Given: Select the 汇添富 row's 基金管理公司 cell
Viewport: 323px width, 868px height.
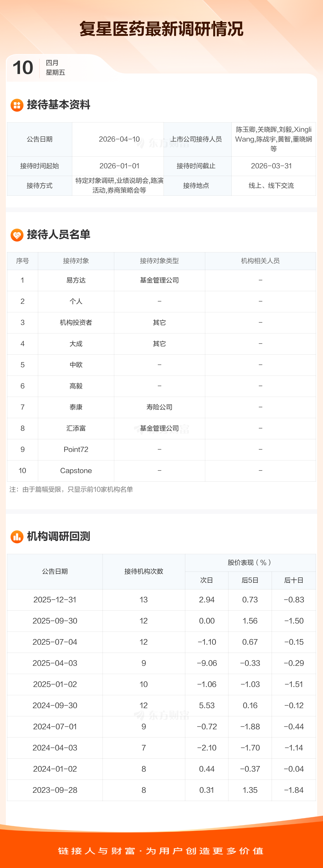Looking at the screenshot, I should click(159, 428).
